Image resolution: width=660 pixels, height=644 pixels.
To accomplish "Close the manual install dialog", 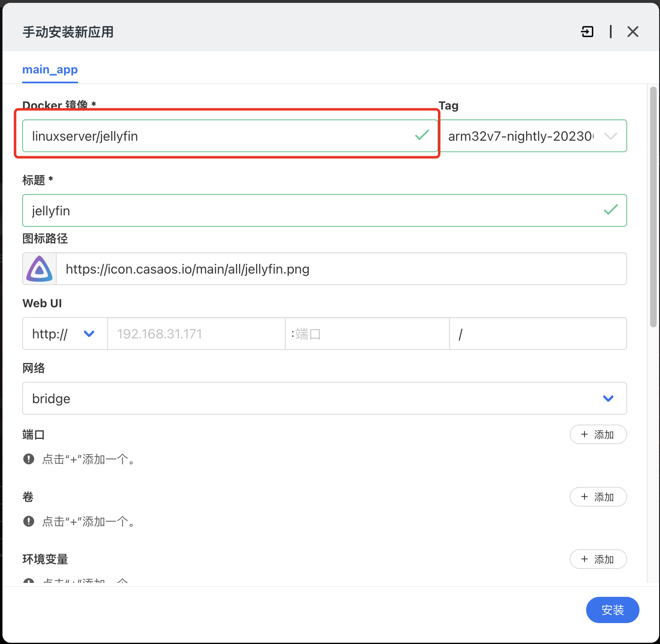I will pos(632,32).
